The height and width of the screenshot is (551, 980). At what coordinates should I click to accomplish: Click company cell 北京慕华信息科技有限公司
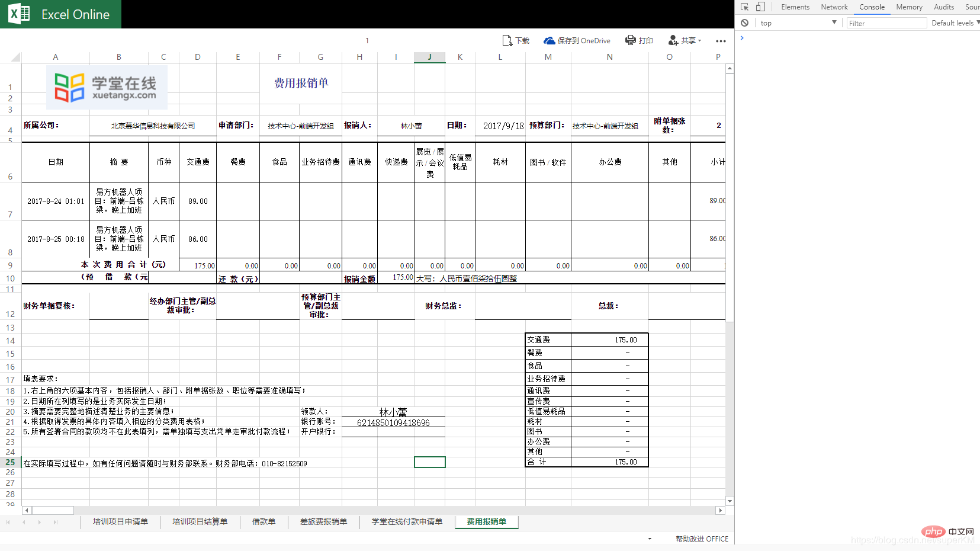(x=153, y=126)
